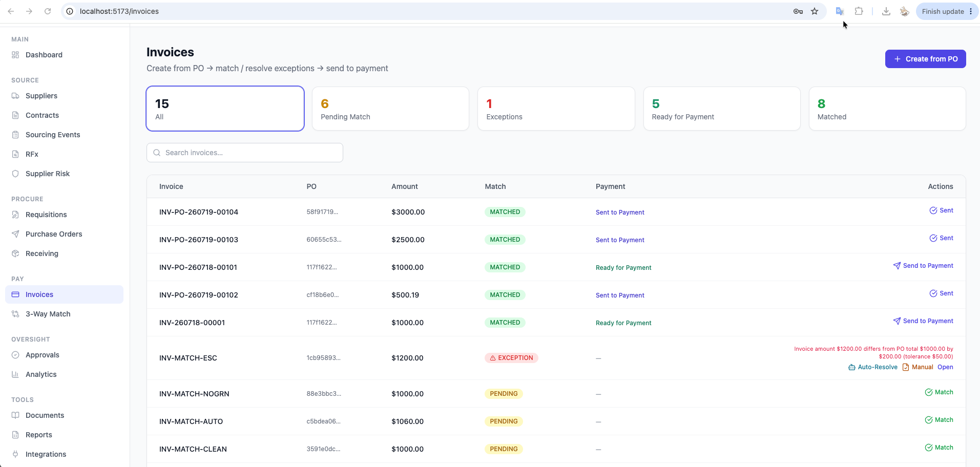Click the Purchase Orders paper plane icon
The width and height of the screenshot is (980, 467).
click(x=15, y=234)
